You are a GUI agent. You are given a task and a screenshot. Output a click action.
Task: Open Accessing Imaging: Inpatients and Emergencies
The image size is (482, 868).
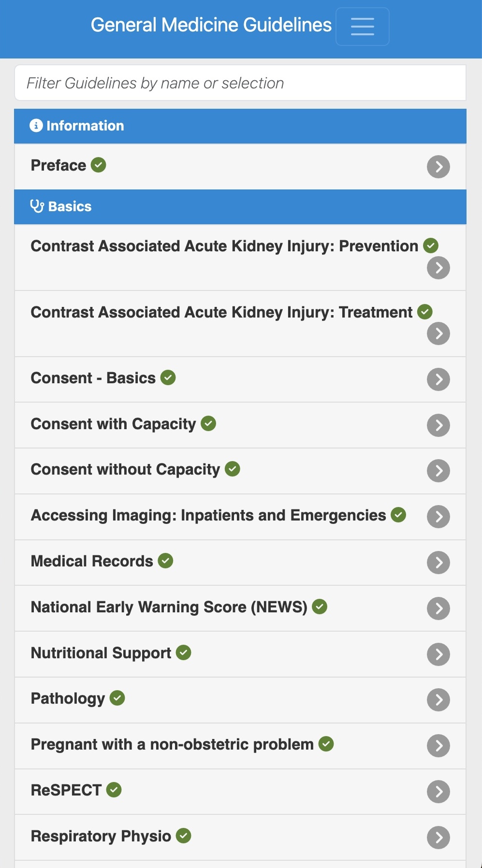pyautogui.click(x=208, y=516)
